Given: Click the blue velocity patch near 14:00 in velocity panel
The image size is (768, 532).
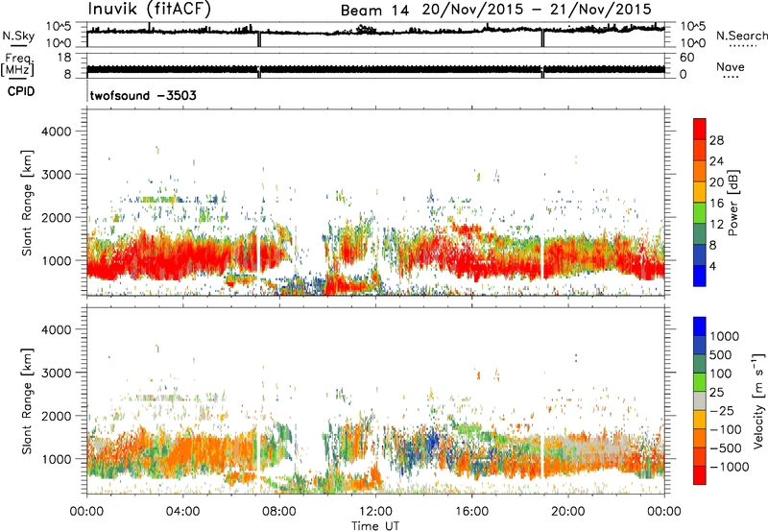Looking at the screenshot, I should click(430, 440).
